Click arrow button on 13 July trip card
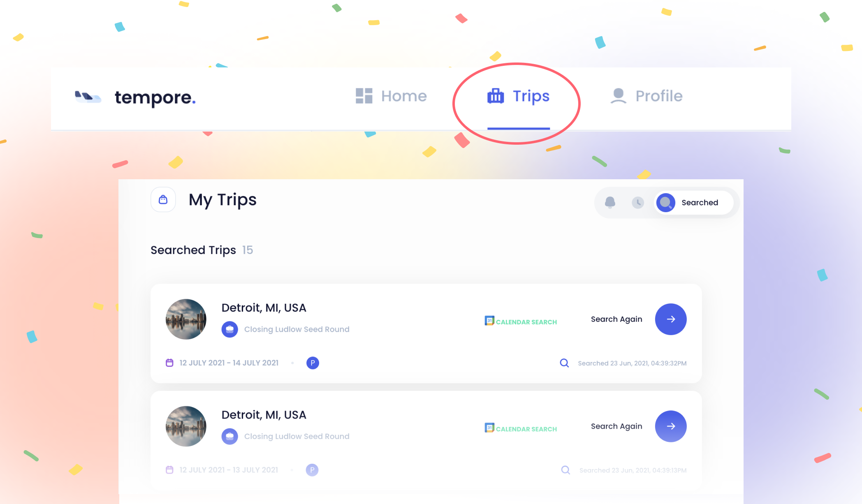This screenshot has height=504, width=862. [671, 426]
